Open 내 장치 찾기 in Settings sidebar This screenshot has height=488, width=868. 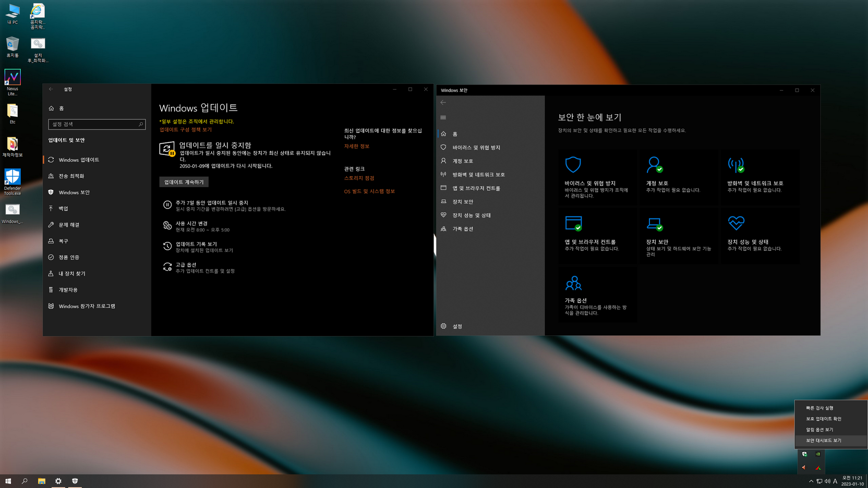coord(97,273)
